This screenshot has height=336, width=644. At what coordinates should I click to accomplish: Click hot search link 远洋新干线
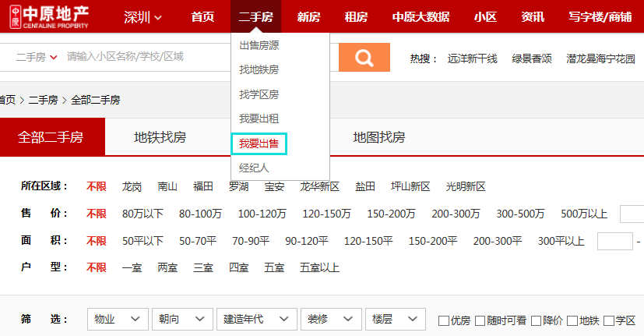[x=472, y=58]
